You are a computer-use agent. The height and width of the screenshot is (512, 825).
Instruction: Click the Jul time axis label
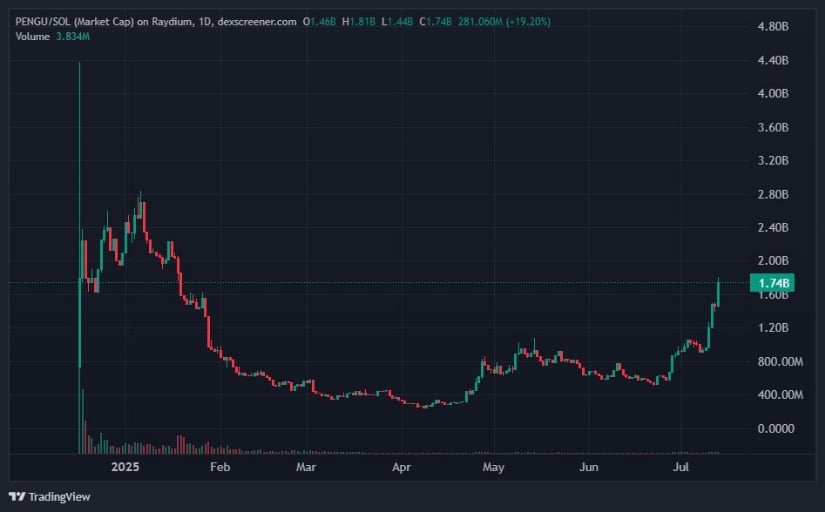pos(681,467)
